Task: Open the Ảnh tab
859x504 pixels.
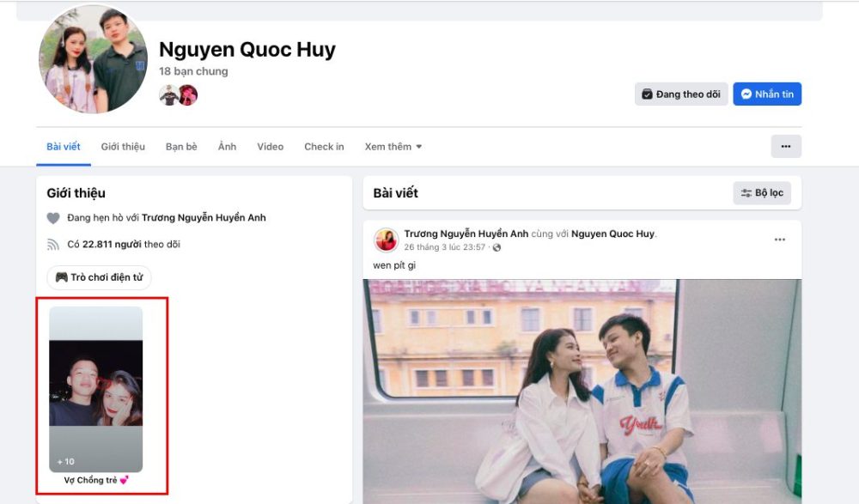Action: (x=227, y=146)
